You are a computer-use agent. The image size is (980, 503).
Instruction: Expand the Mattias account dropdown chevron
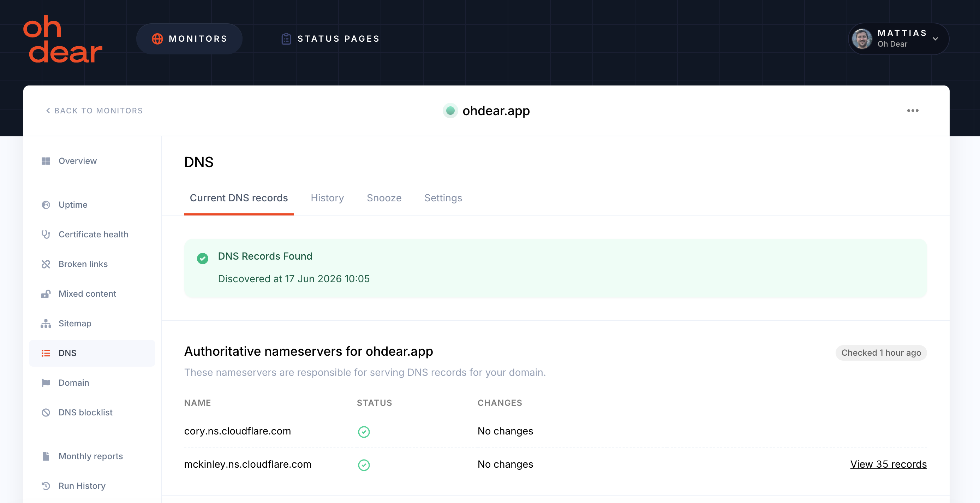936,39
